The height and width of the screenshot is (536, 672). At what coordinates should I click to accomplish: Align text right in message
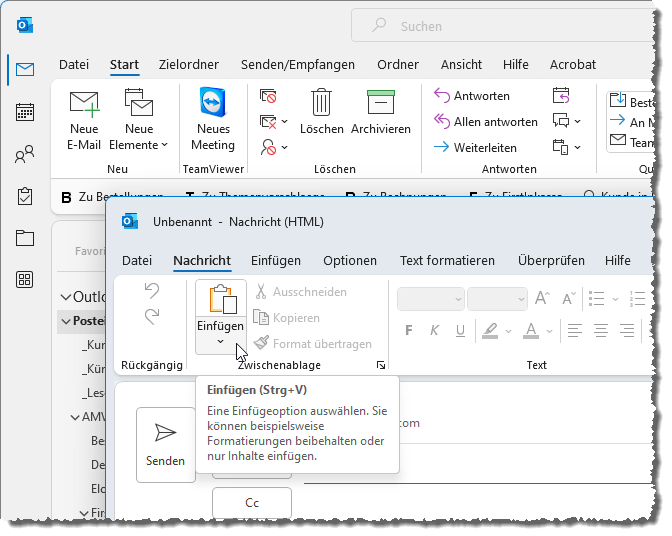pyautogui.click(x=627, y=330)
